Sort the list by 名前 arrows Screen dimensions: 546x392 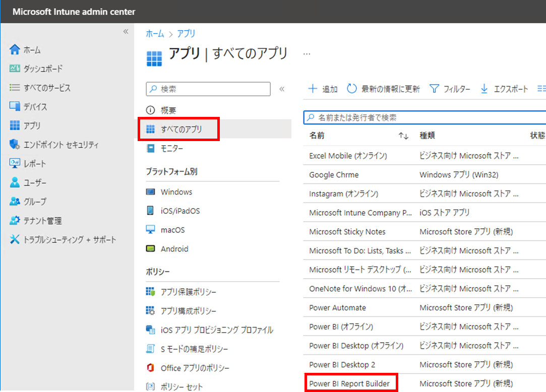coord(403,136)
